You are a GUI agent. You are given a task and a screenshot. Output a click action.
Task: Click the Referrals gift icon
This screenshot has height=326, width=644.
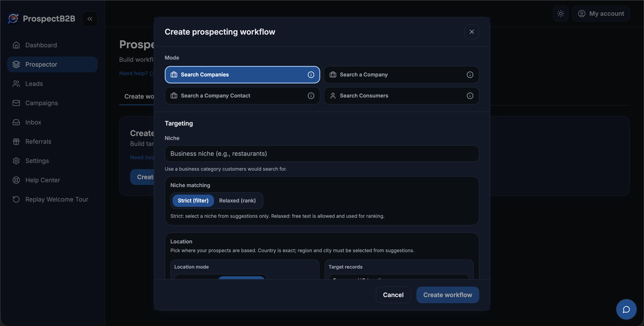[16, 141]
